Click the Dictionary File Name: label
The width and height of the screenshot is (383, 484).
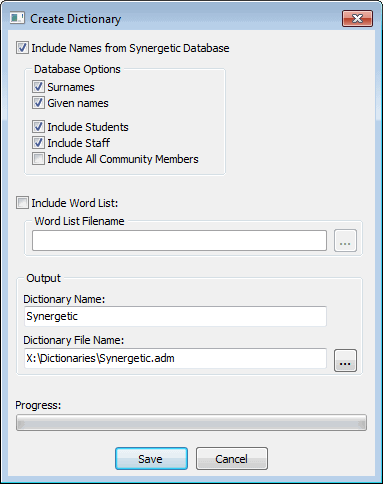74,340
